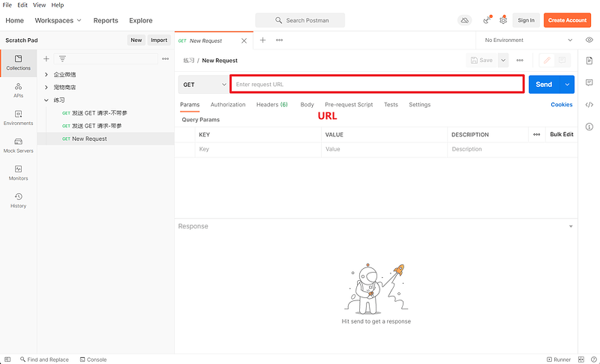
Task: Switch to the Authorization tab
Action: [x=228, y=105]
